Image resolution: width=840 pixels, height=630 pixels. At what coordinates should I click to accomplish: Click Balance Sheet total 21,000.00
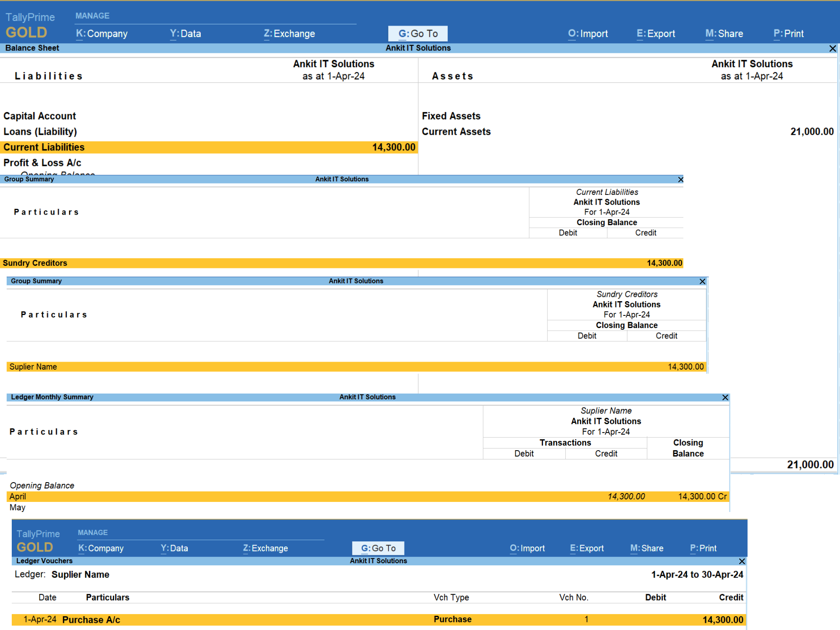(x=810, y=465)
